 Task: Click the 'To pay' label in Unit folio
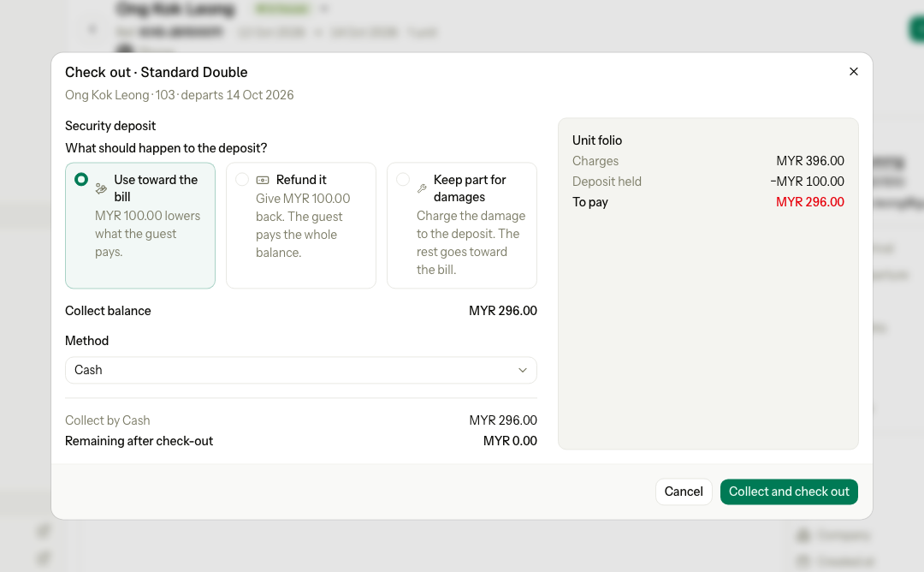[x=589, y=202]
